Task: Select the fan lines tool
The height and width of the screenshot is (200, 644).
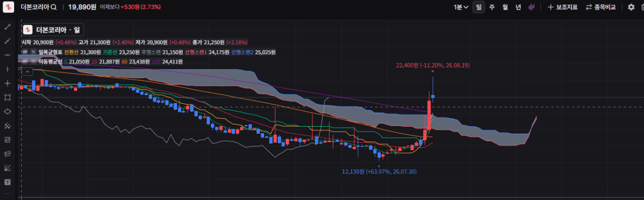Action: click(7, 168)
